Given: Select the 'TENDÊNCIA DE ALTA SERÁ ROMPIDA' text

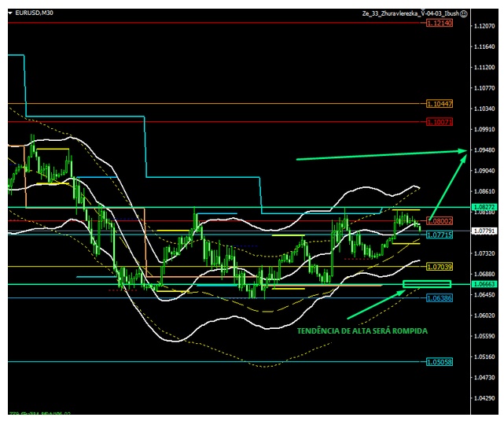Looking at the screenshot, I should [x=362, y=331].
